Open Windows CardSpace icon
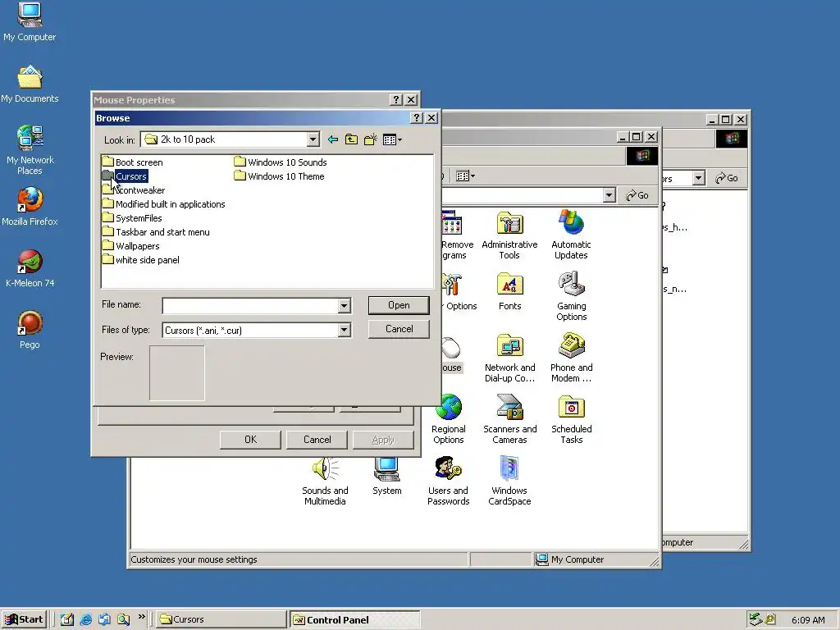 [509, 482]
